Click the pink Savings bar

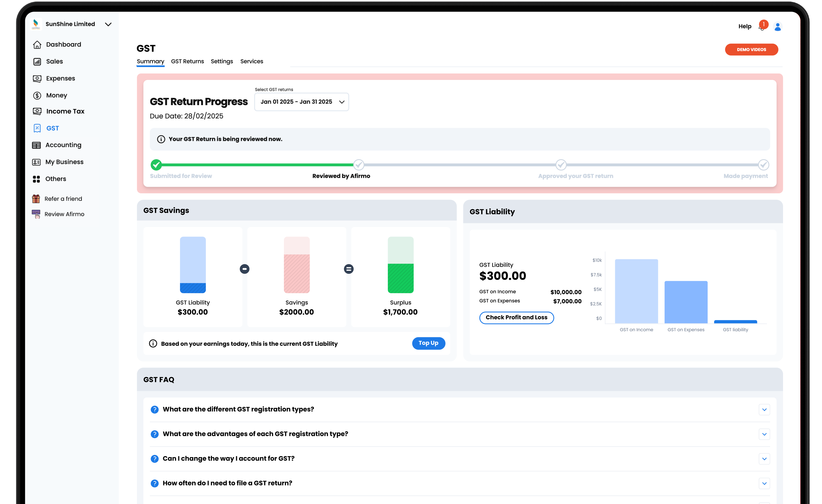[x=297, y=265]
